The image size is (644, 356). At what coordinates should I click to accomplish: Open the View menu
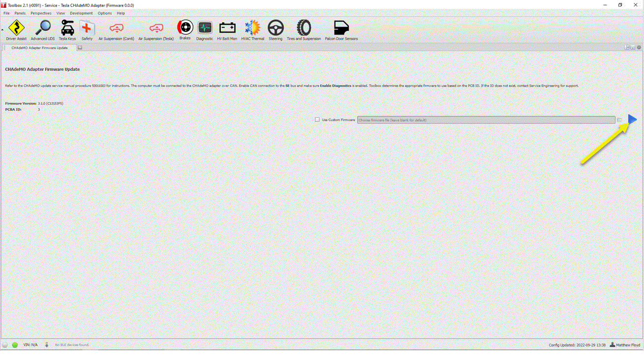(x=60, y=13)
